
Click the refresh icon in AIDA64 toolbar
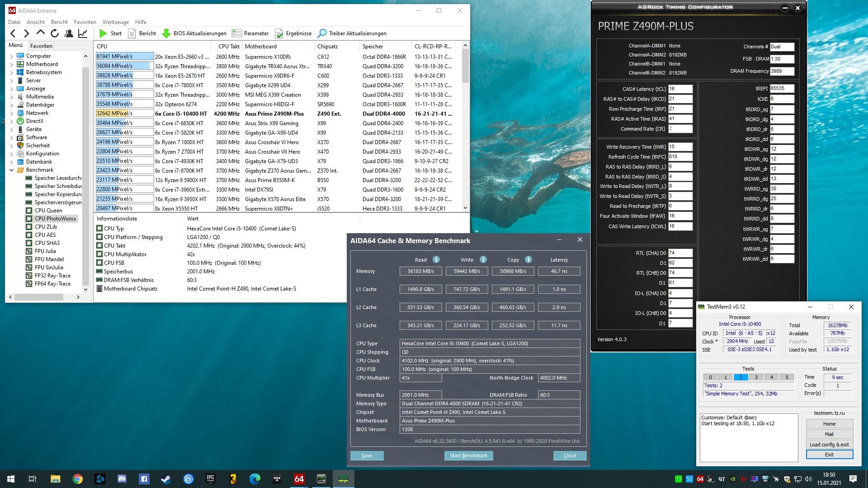pyautogui.click(x=55, y=33)
